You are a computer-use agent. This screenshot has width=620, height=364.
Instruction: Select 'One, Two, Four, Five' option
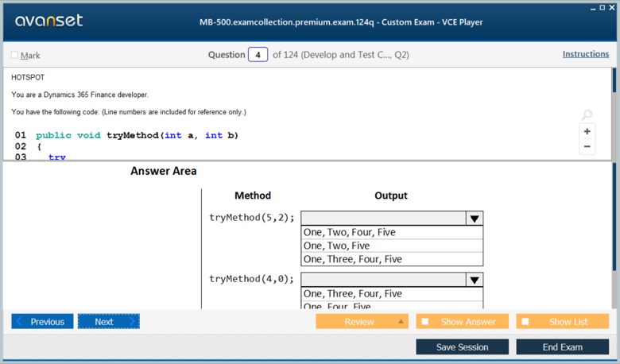coord(392,232)
